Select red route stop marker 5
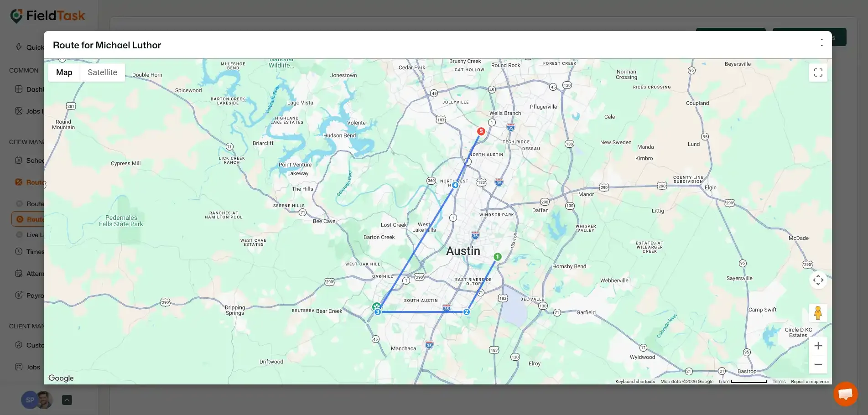The height and width of the screenshot is (415, 868). tap(481, 131)
